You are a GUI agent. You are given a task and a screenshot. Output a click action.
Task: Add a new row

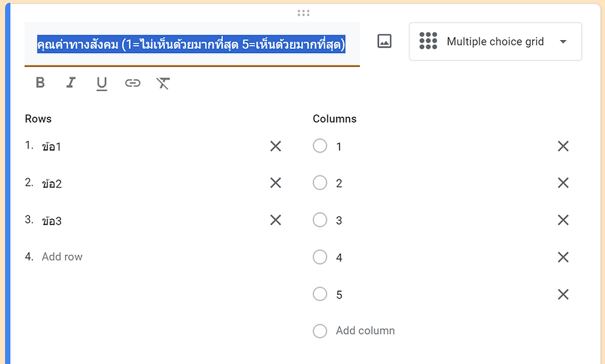pos(62,257)
